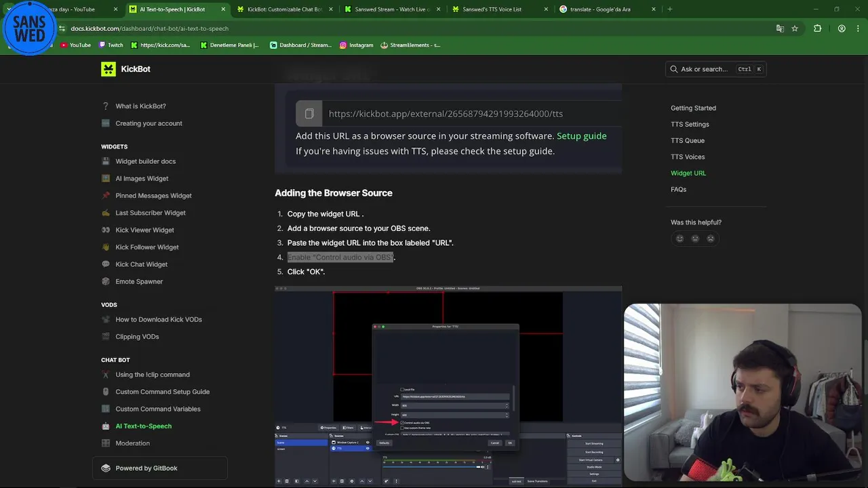Jump to TTS Voices section
Image resolution: width=868 pixels, height=488 pixels.
coord(688,157)
